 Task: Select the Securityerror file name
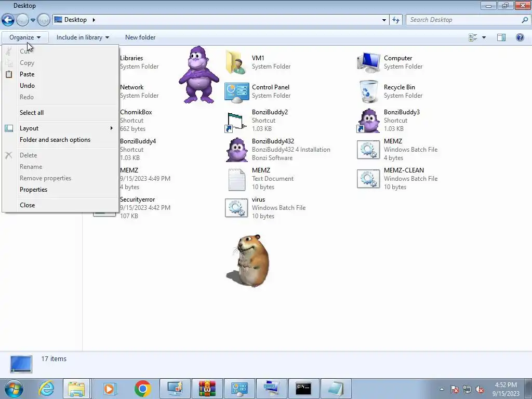tap(137, 199)
